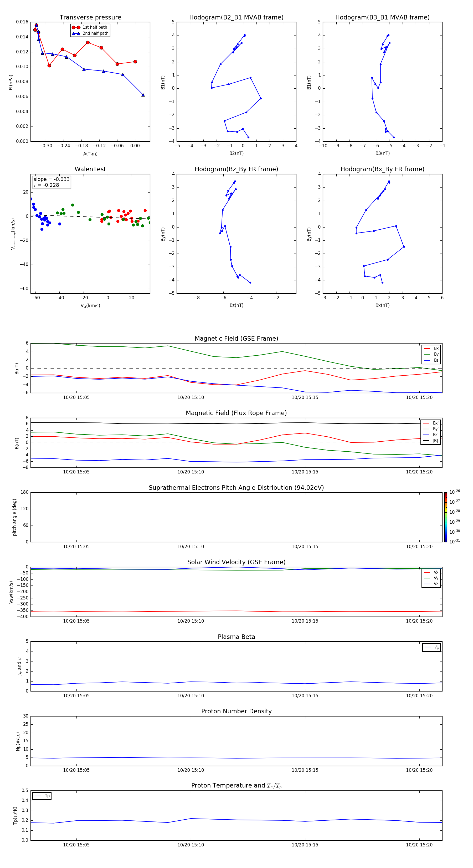Screen dimensions: 473x868
Task: Click the 'βp and β' axis label
Action: tap(19, 666)
